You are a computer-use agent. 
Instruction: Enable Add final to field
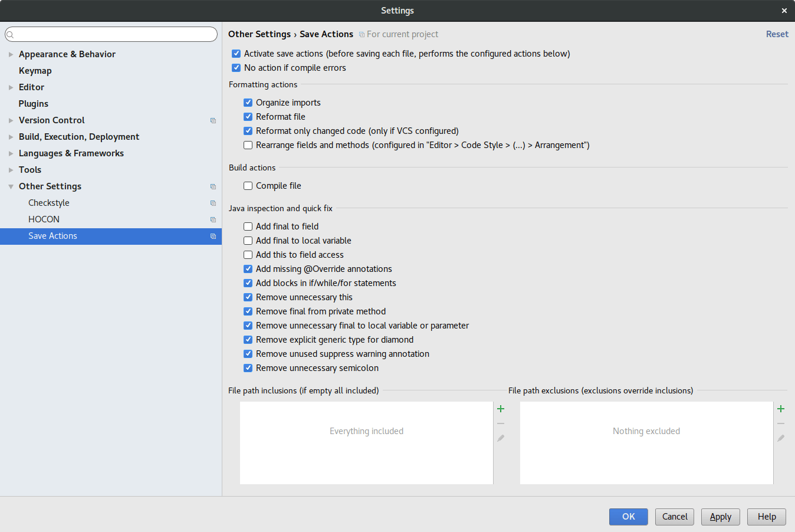(x=248, y=226)
